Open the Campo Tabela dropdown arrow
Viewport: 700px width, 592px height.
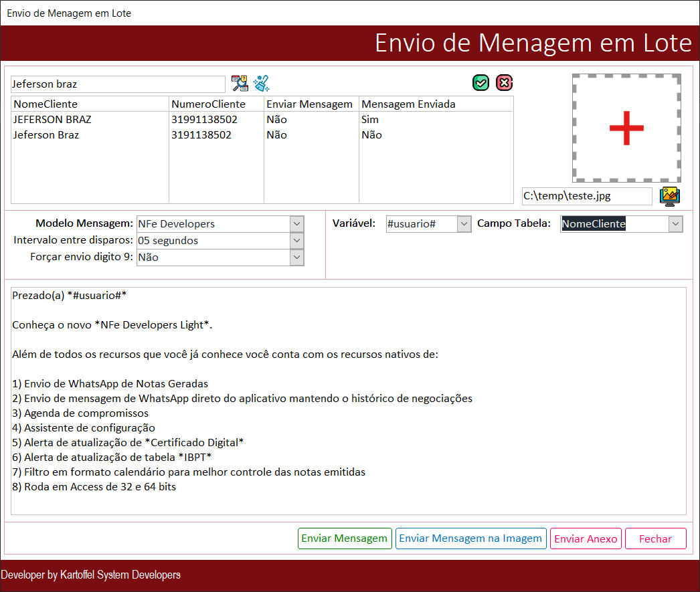[x=676, y=224]
